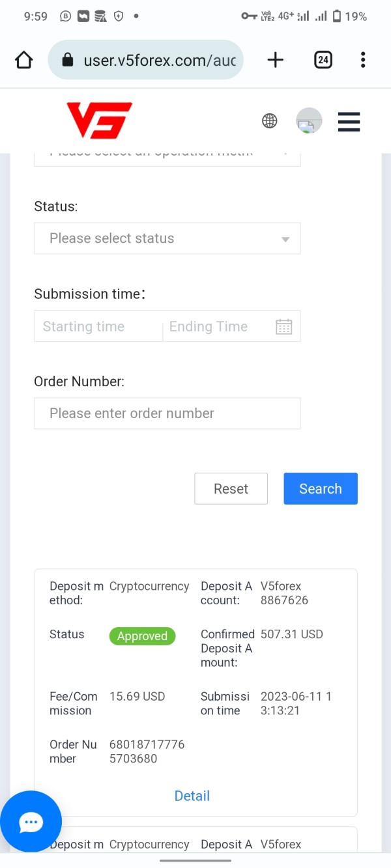Open the live chat bubble
The image size is (391, 868).
coord(31,822)
